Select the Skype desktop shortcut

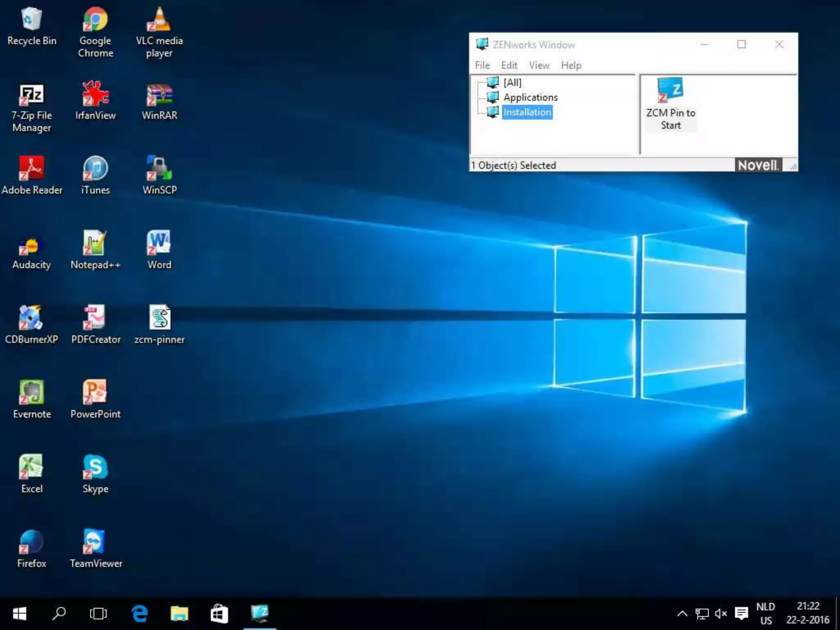(x=95, y=474)
